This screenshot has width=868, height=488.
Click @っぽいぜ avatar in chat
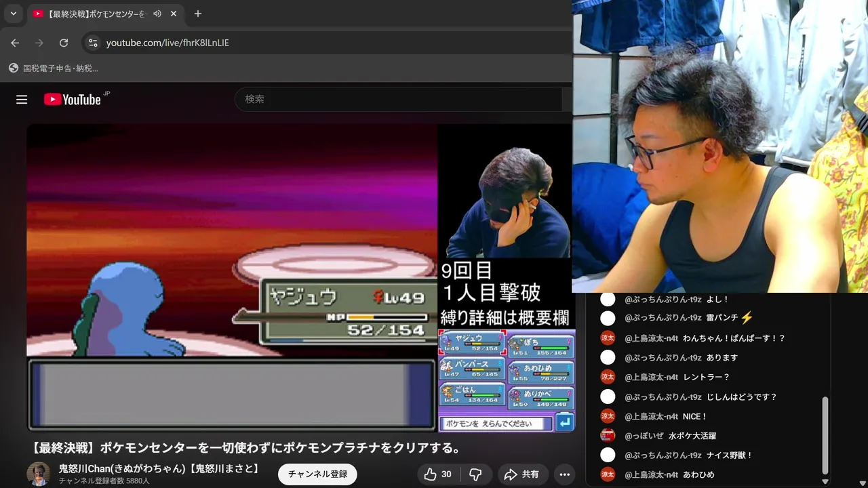pos(608,436)
